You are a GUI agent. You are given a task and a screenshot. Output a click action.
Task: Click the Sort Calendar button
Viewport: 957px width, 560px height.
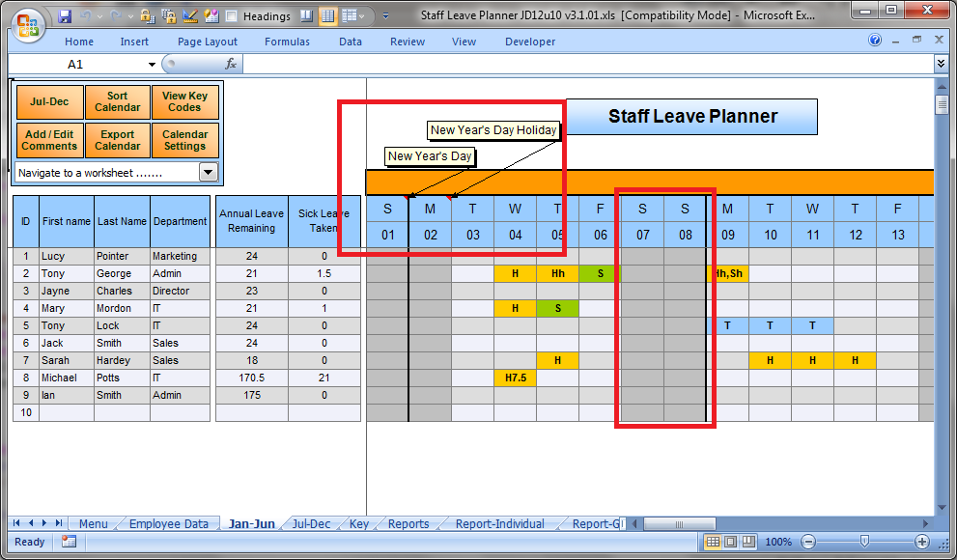tap(117, 102)
